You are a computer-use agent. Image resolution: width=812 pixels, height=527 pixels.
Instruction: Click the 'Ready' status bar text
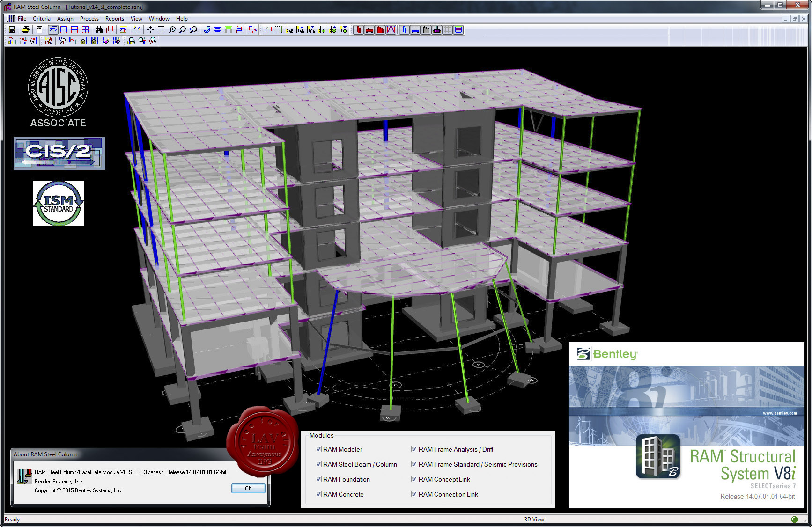[x=12, y=520]
